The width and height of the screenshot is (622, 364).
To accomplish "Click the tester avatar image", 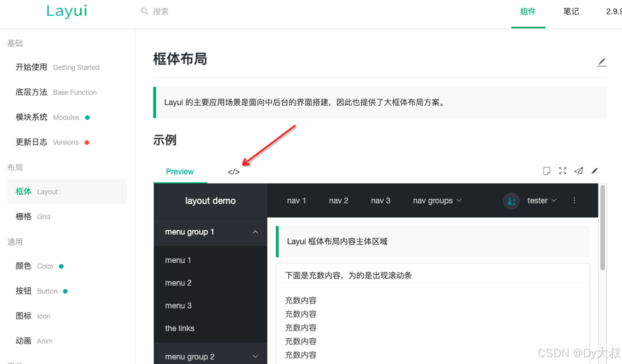I will click(x=511, y=201).
